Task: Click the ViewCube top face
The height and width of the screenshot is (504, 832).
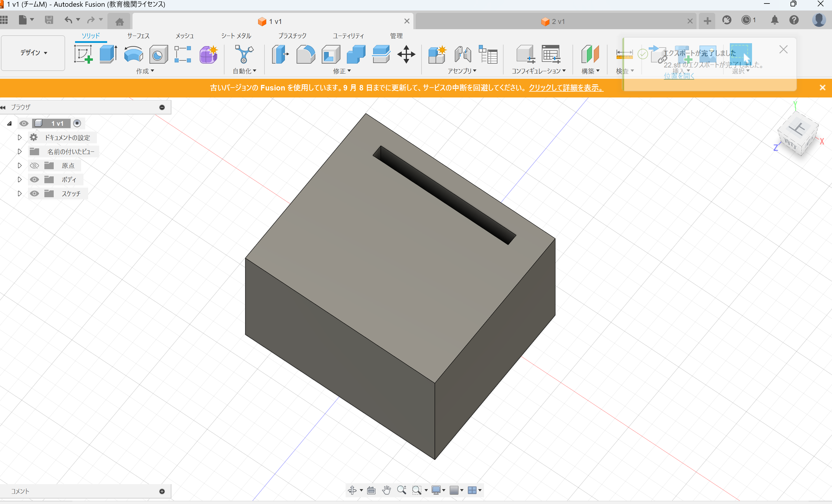Action: pyautogui.click(x=798, y=128)
